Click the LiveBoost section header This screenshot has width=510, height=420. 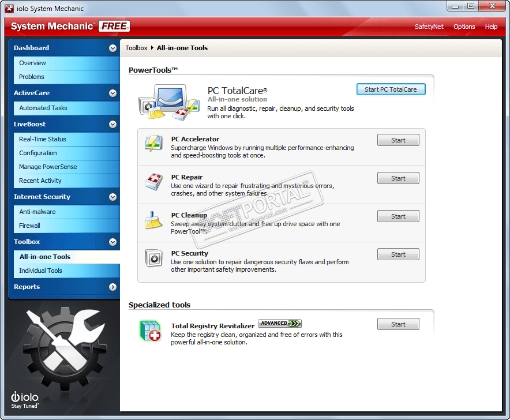29,124
